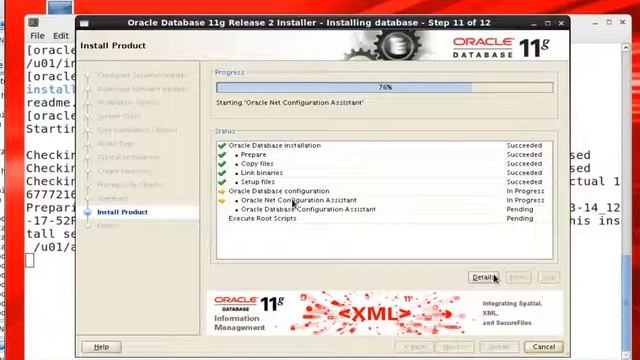Select greyed Summary step in sidebar

click(x=113, y=198)
